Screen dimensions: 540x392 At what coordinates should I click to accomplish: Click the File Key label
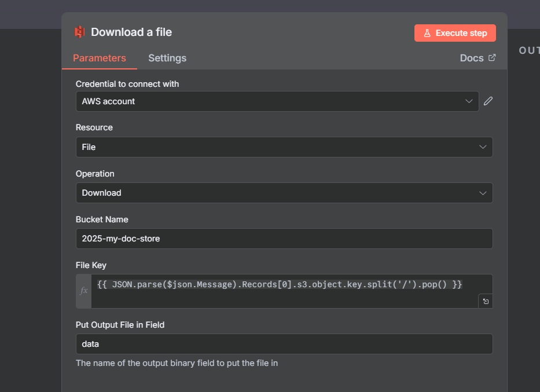[x=91, y=265]
